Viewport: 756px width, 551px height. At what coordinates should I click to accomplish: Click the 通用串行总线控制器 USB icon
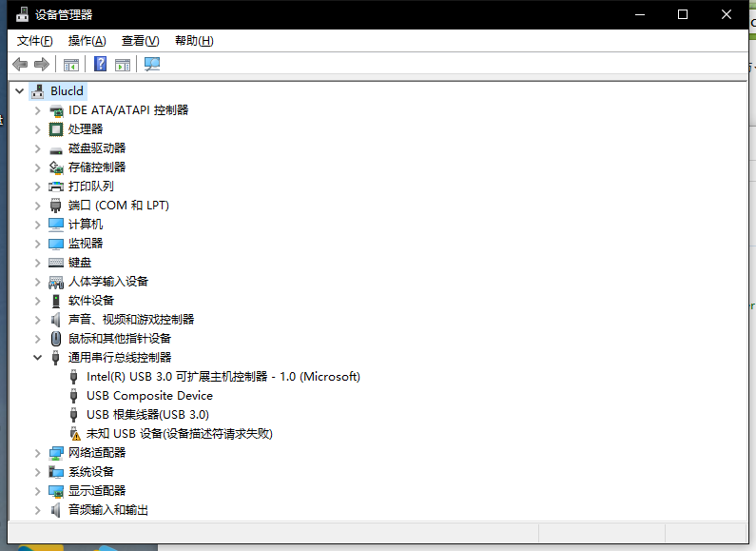coord(56,358)
